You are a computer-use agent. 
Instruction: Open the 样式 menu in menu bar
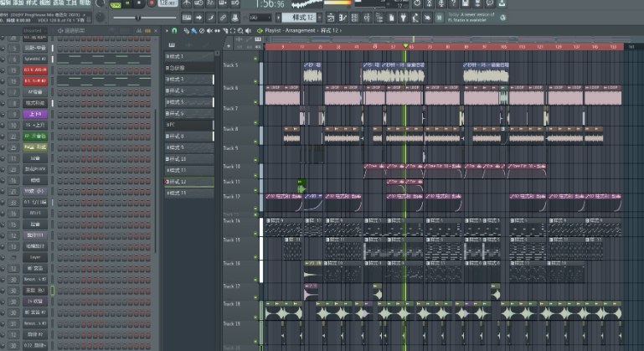coord(30,3)
